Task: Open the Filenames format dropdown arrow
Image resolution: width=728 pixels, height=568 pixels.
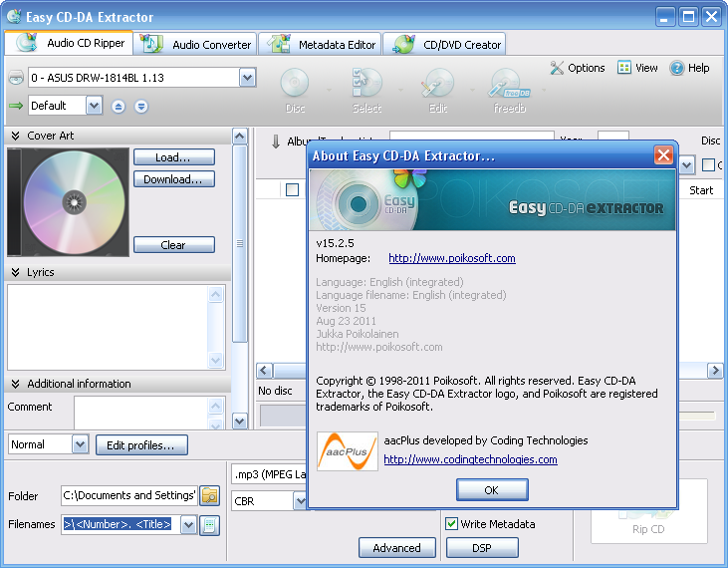Action: [x=188, y=525]
